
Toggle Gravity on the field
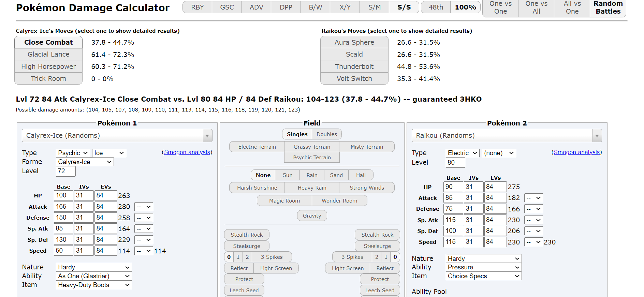312,216
